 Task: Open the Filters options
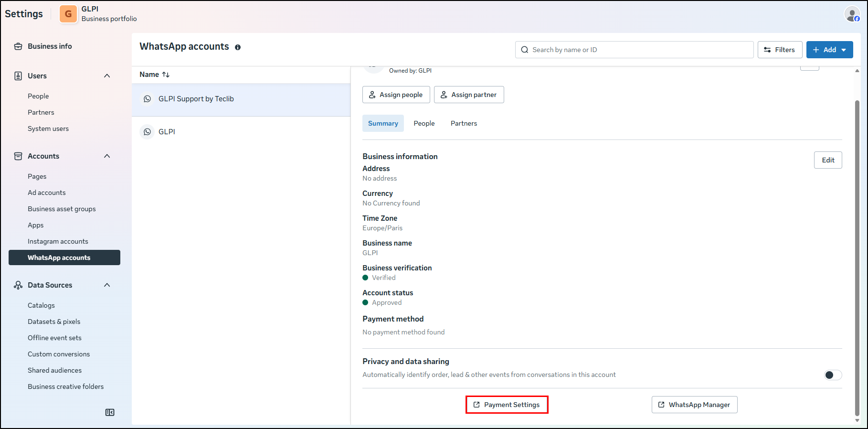(x=780, y=50)
